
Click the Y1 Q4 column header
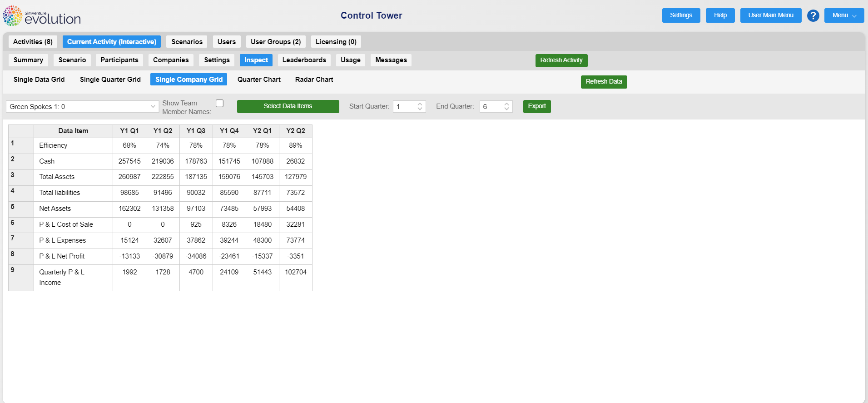point(229,131)
